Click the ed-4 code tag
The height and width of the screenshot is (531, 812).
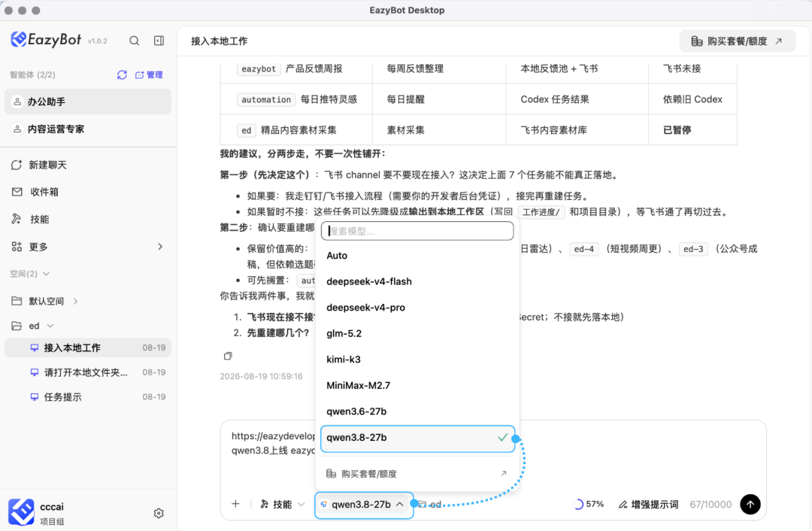tap(583, 249)
